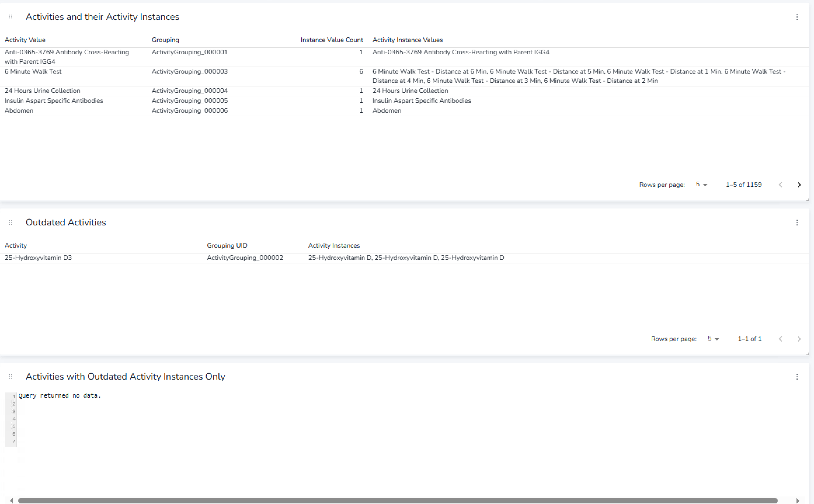Sort by the Activity Instances column header
This screenshot has height=504, width=814.
click(333, 246)
